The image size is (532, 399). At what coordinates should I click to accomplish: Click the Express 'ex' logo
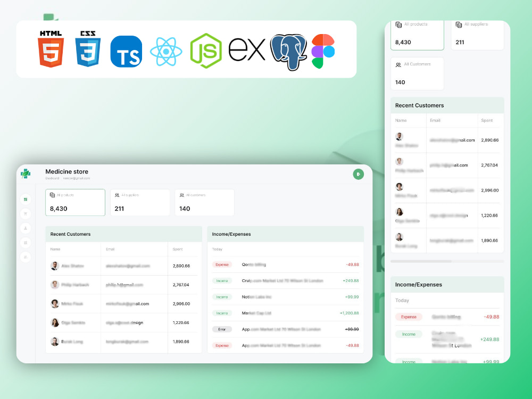click(247, 49)
